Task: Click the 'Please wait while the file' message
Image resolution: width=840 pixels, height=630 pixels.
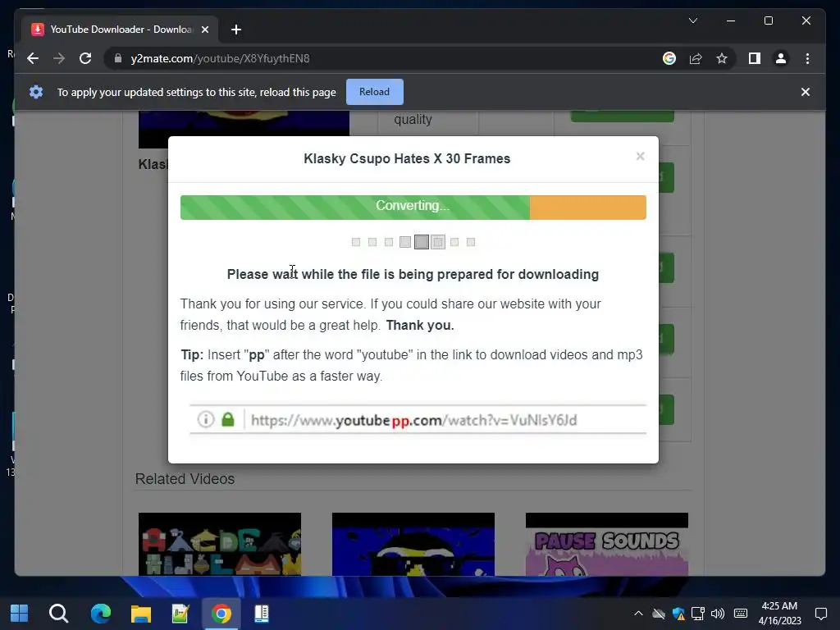Action: click(413, 274)
